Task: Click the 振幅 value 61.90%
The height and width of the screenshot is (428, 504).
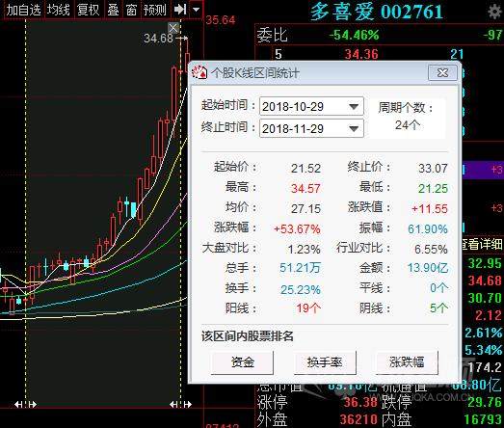Action: point(428,229)
